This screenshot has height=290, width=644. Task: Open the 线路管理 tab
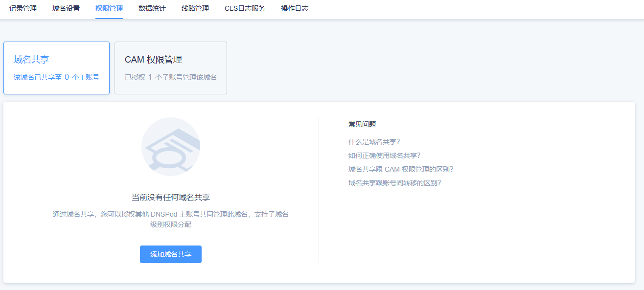click(x=195, y=8)
